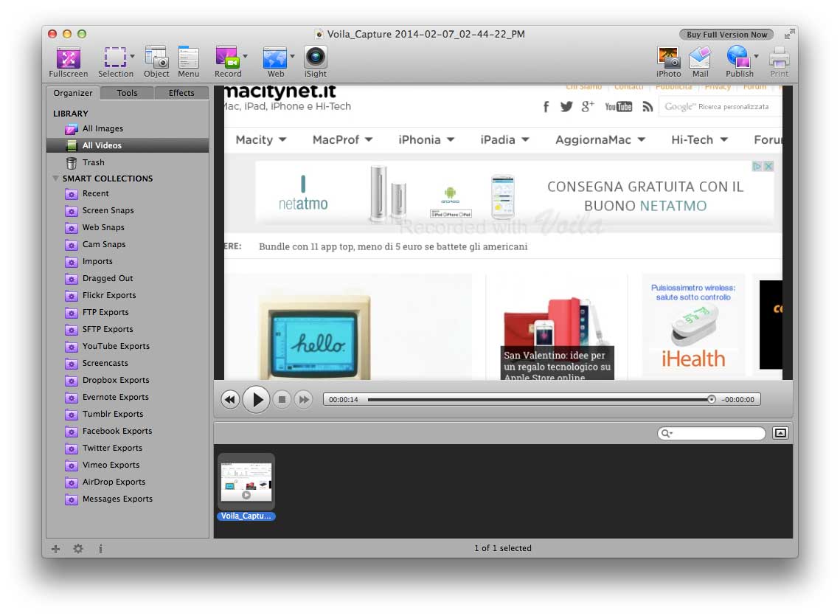The height and width of the screenshot is (616, 840).
Task: Click the playback progress track
Action: tap(538, 399)
